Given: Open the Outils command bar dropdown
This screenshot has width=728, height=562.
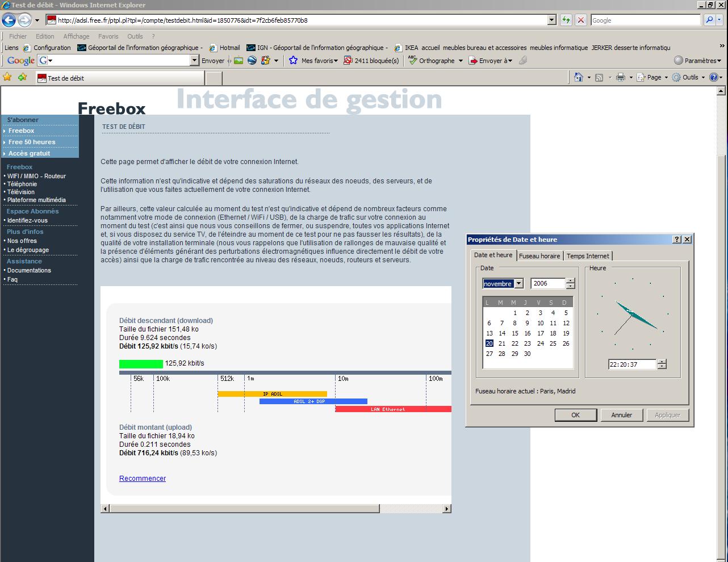Looking at the screenshot, I should click(x=688, y=77).
